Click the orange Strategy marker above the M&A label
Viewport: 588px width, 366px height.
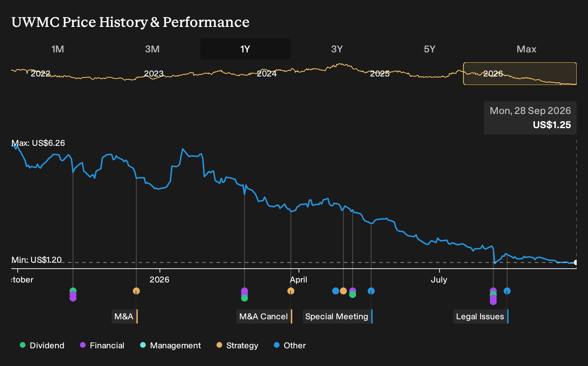(x=136, y=291)
